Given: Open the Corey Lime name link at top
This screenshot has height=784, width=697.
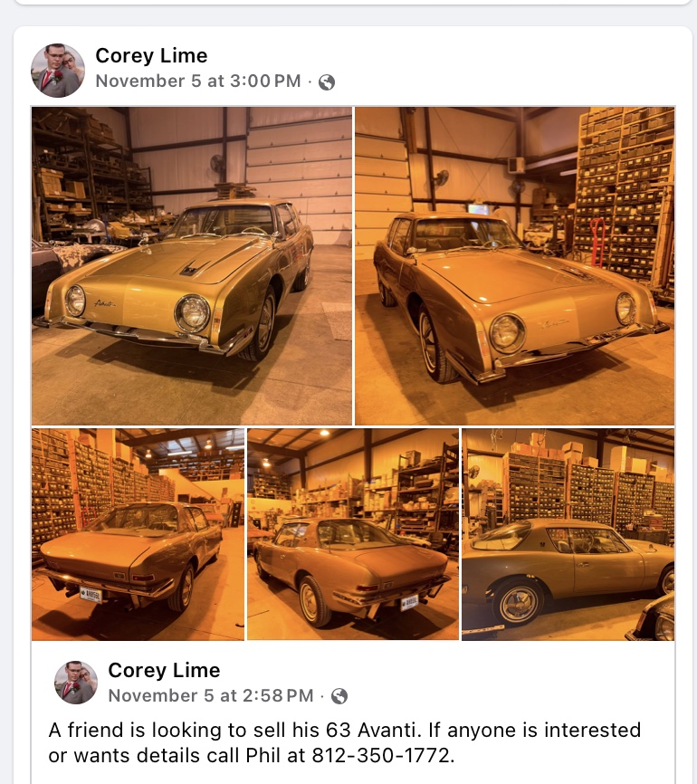Looking at the screenshot, I should [151, 55].
